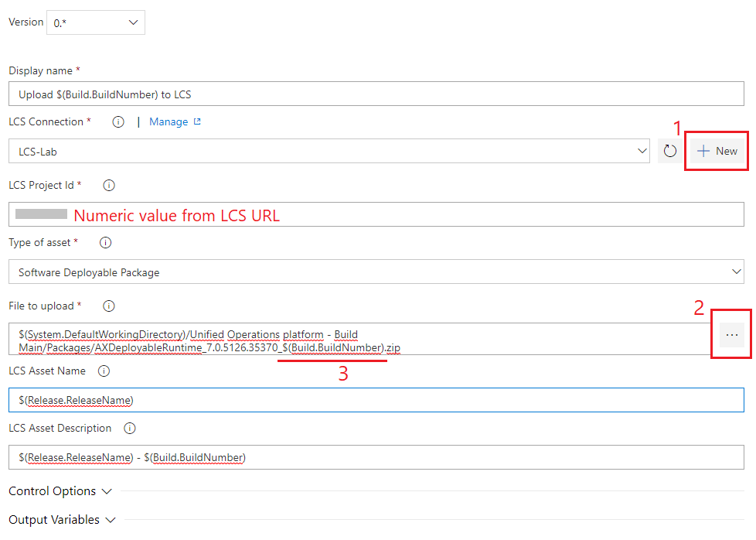
Task: Edit the LCS Project Id field
Action: point(376,214)
